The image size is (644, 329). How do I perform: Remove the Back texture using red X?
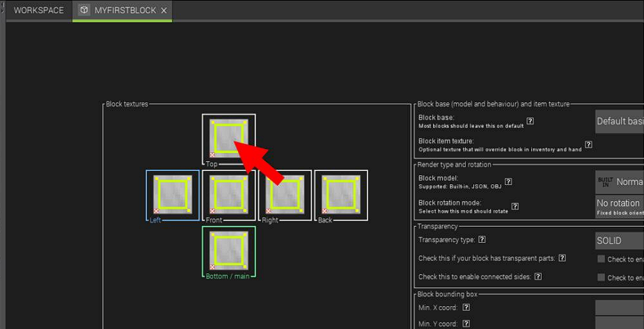point(324,210)
